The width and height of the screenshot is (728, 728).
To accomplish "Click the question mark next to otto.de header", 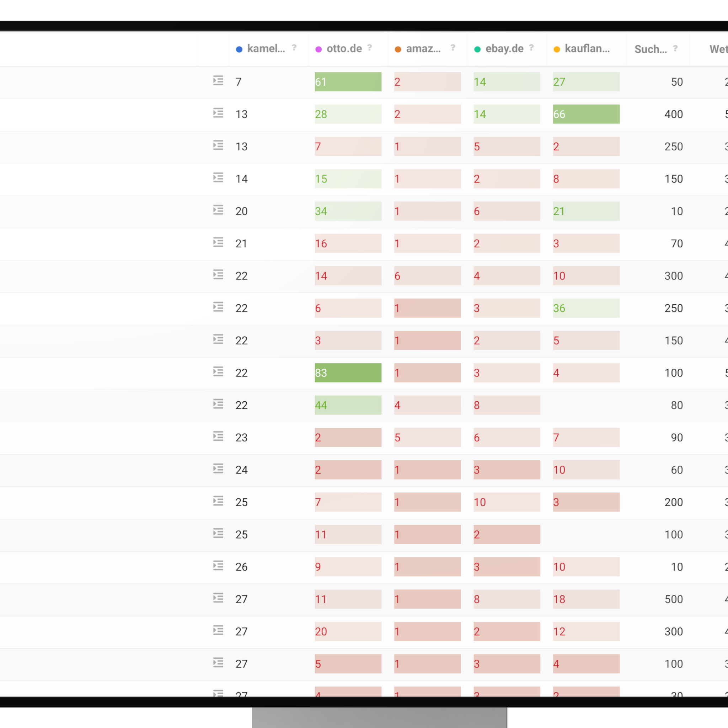I will [x=370, y=48].
